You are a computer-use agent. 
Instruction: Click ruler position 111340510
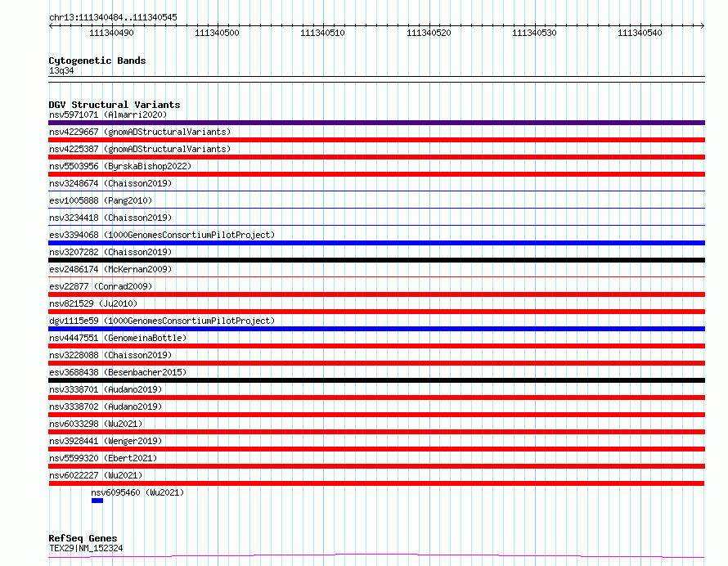point(322,33)
